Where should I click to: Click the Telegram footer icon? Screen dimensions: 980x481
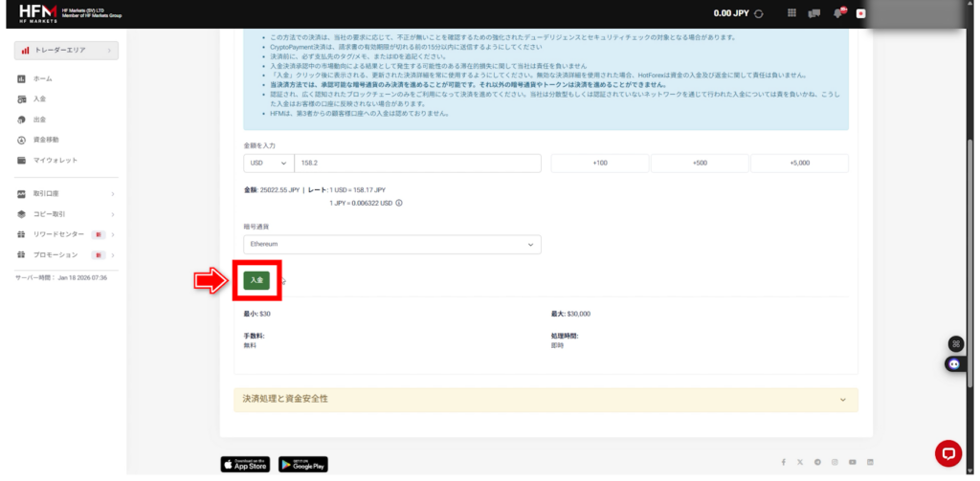(x=817, y=463)
